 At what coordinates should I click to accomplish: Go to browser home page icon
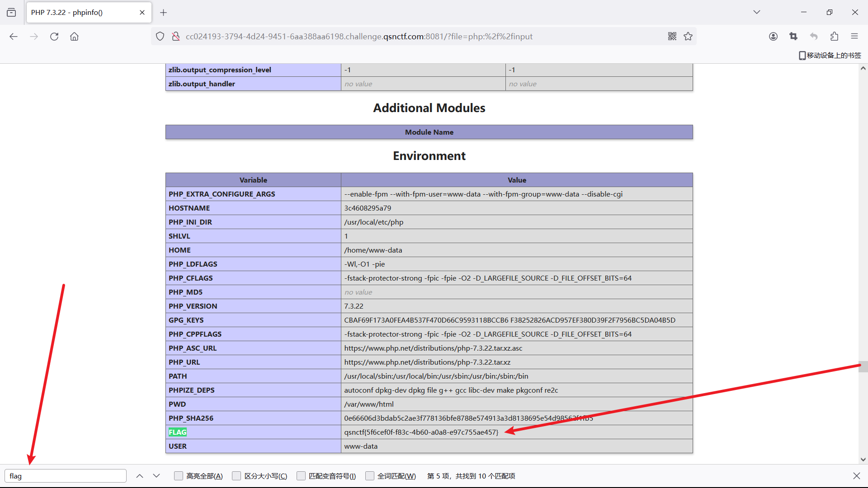74,37
